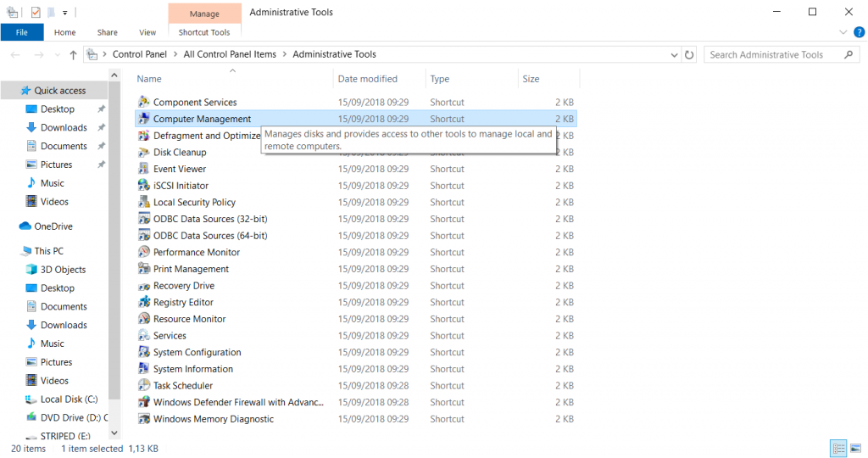Select Quick access in navigation pane
Viewport: 868px width, 458px height.
pos(53,90)
